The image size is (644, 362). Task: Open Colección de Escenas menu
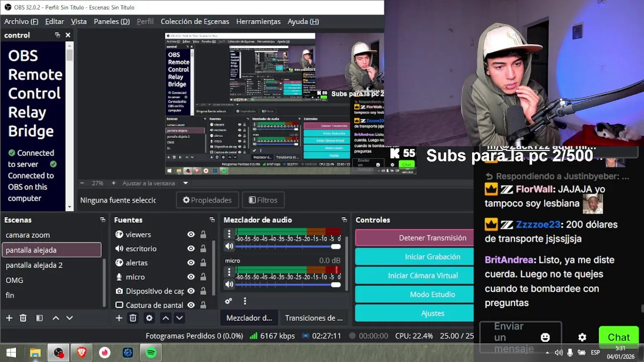pyautogui.click(x=195, y=21)
